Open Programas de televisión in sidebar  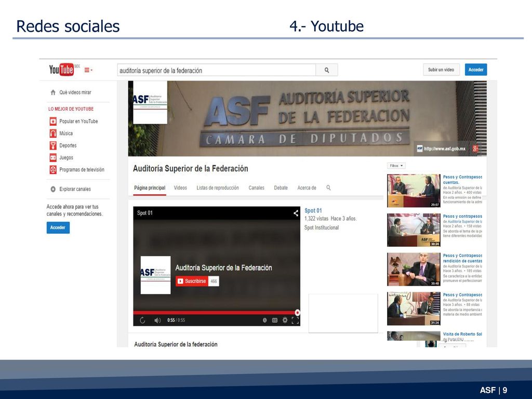point(77,170)
